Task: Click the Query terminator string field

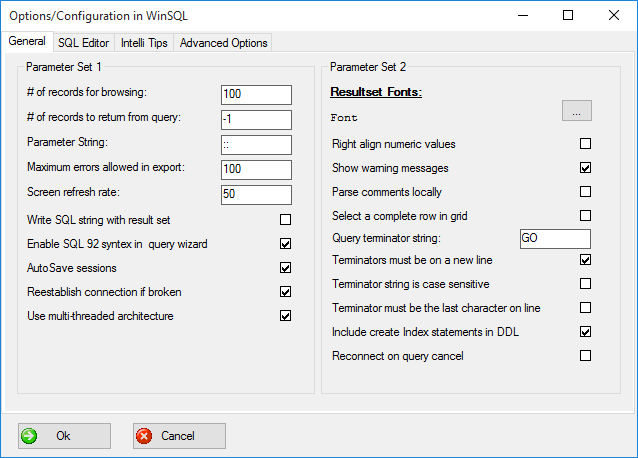Action: [555, 239]
